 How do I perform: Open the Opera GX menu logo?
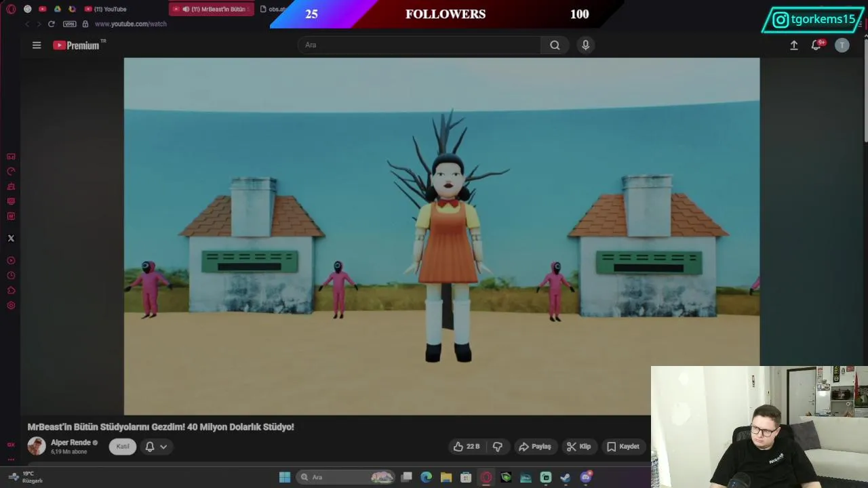pos(10,9)
